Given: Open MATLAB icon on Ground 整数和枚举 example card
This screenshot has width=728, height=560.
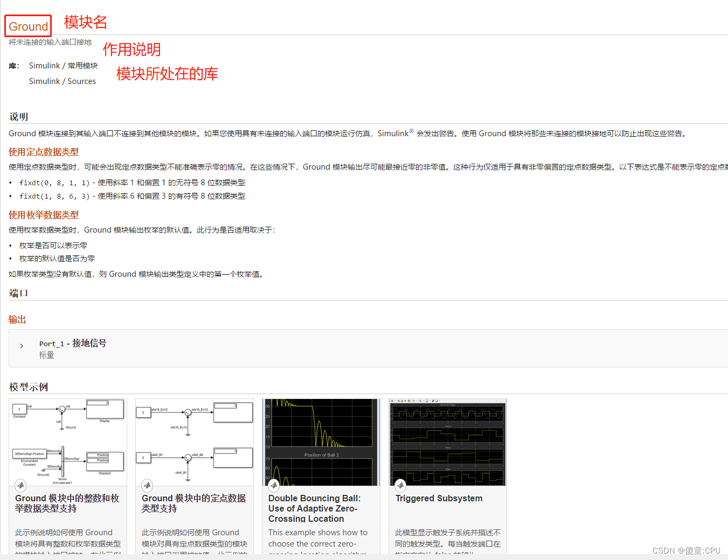Looking at the screenshot, I should tap(20, 485).
